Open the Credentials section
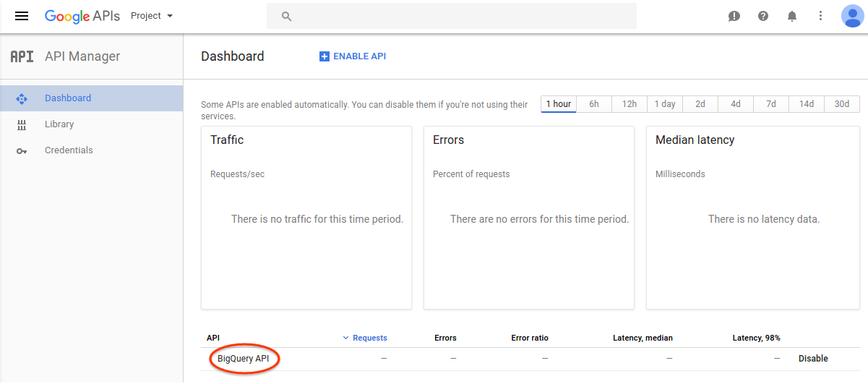This screenshot has height=384, width=868. point(69,150)
